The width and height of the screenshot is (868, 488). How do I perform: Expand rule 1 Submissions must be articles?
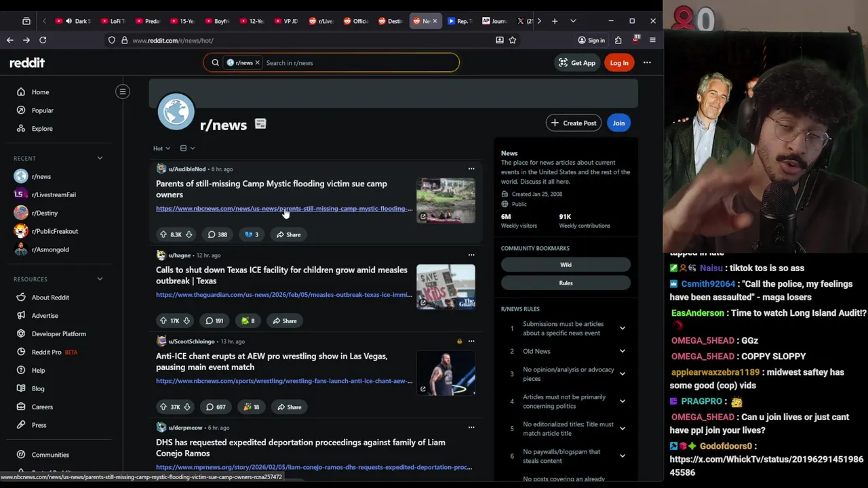tap(622, 329)
